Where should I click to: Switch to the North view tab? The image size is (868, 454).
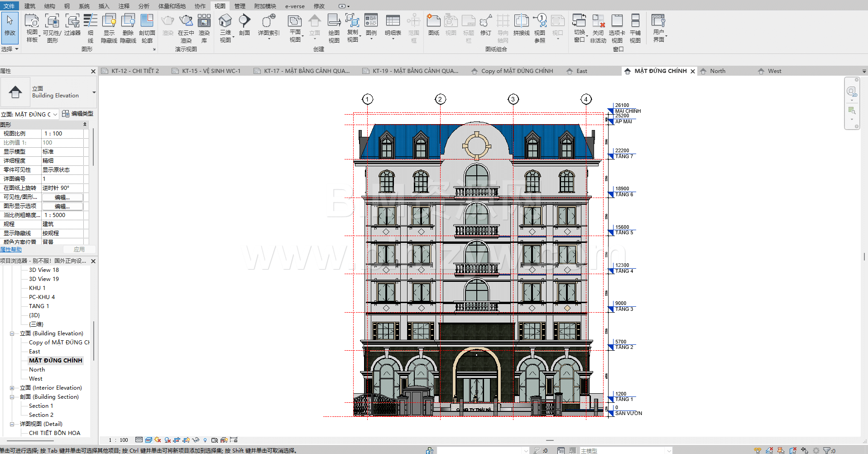717,71
